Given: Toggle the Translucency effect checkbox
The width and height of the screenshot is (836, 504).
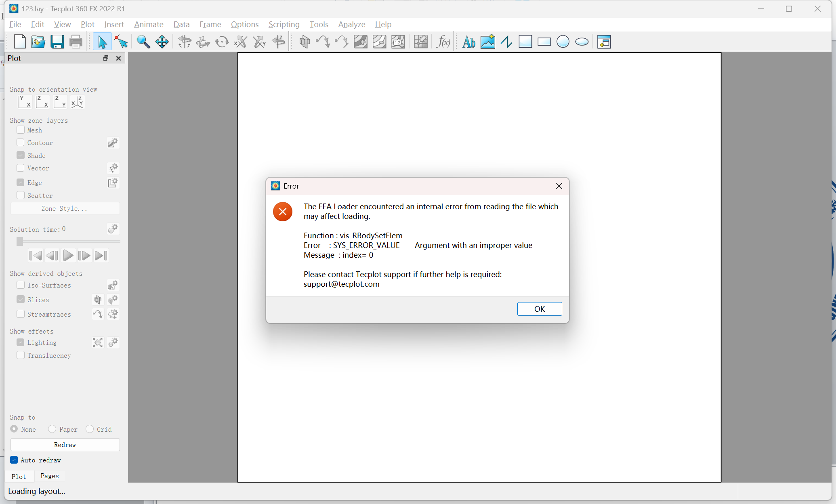Looking at the screenshot, I should [x=21, y=355].
